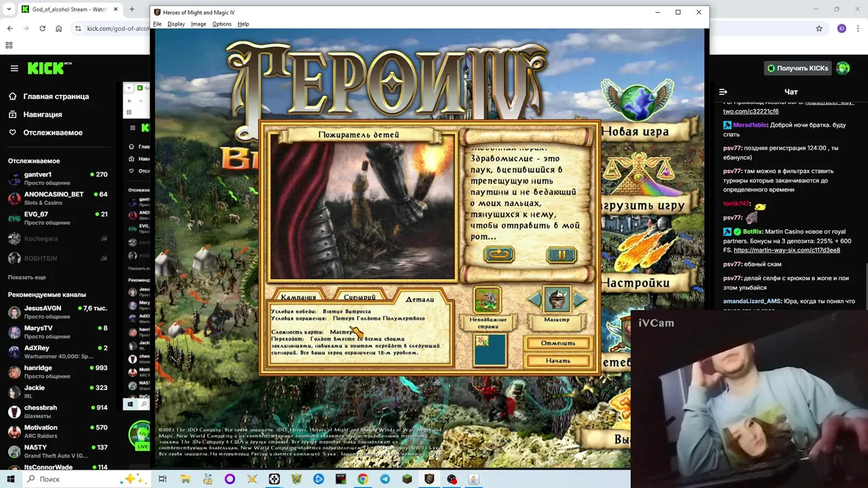Click the loop/repeat narration icon in scroll
This screenshot has width=868, height=488.
tap(499, 255)
